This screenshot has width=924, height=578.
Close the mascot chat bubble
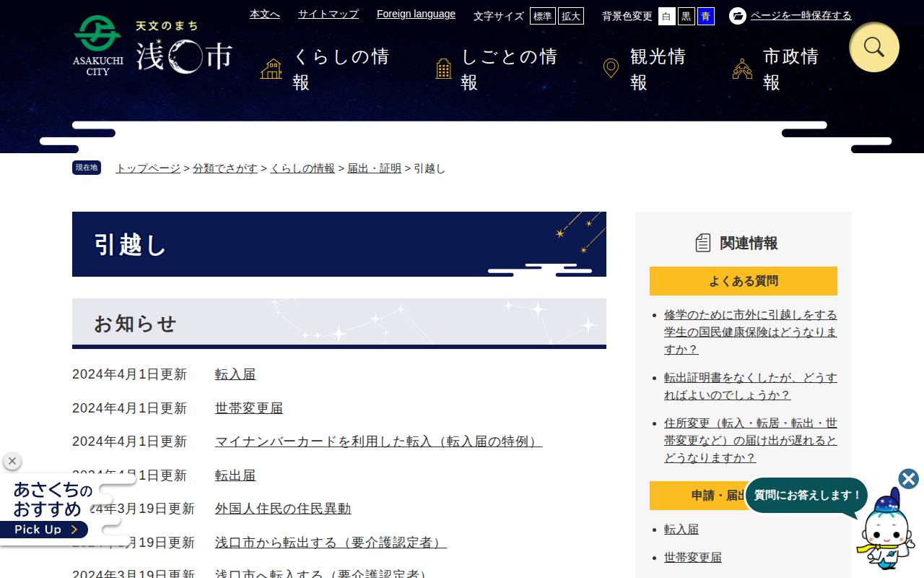pos(907,478)
